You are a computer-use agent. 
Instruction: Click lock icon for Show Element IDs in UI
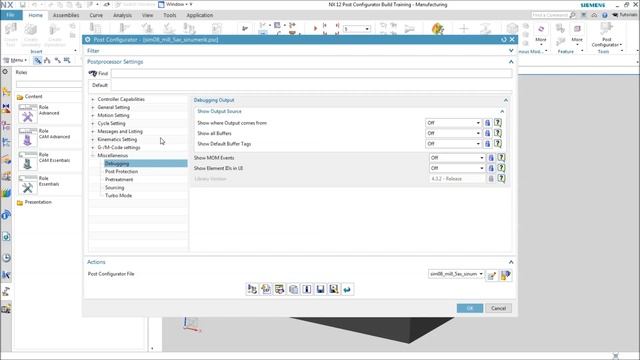coord(491,168)
